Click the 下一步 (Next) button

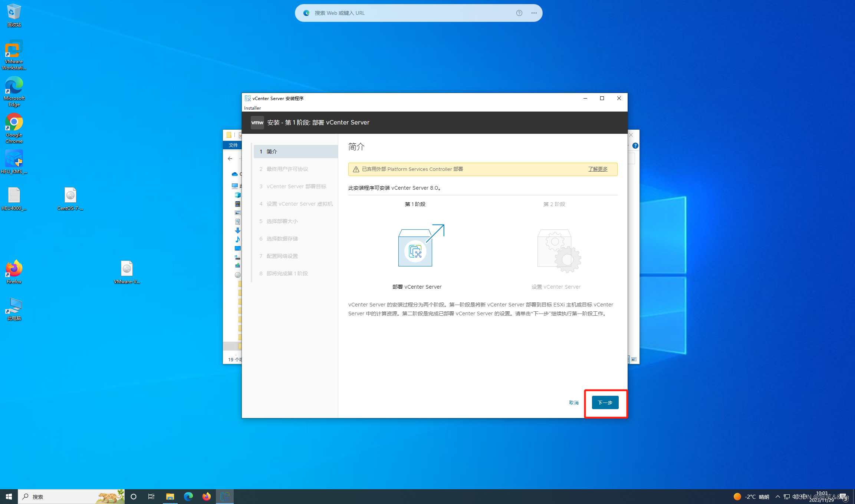click(605, 402)
